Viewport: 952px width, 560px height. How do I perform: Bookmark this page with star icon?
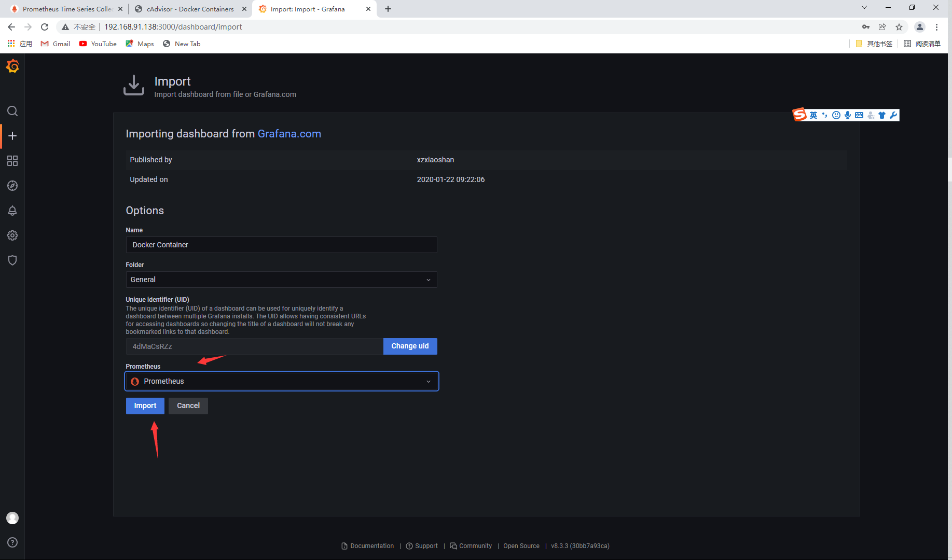click(899, 27)
